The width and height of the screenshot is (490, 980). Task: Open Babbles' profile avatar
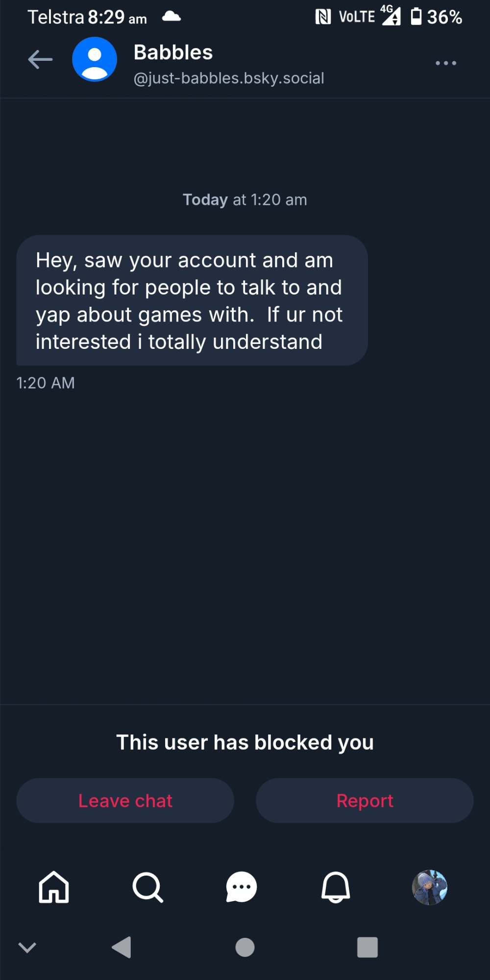[95, 60]
